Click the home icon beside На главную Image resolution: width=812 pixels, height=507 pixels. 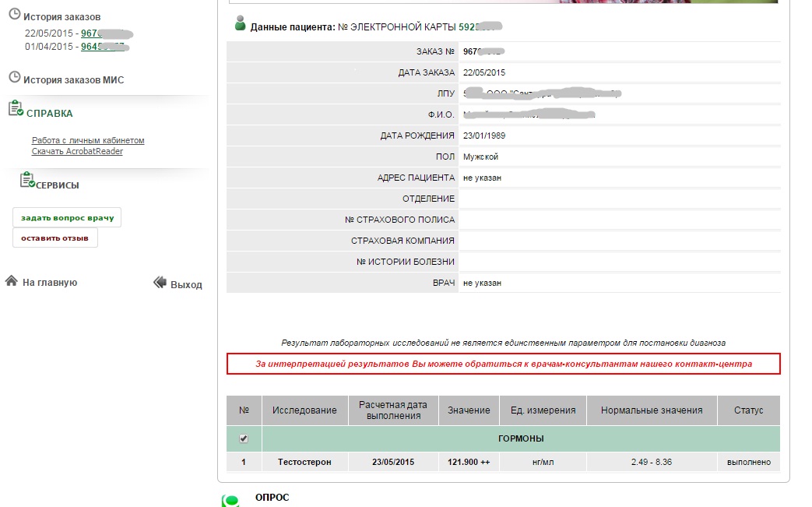pos(12,281)
